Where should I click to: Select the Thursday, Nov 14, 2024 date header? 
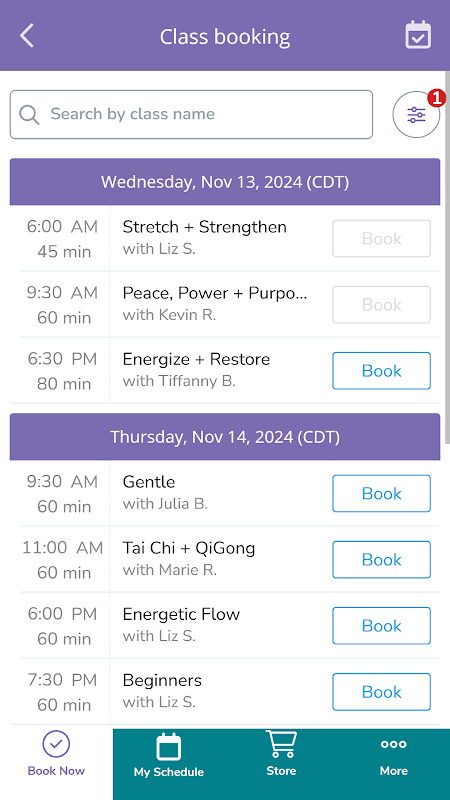point(225,437)
